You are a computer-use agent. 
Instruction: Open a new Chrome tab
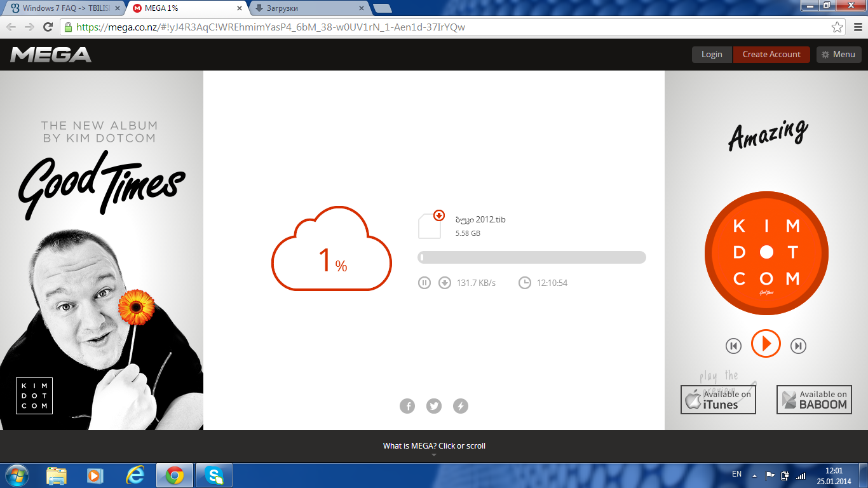(x=383, y=8)
